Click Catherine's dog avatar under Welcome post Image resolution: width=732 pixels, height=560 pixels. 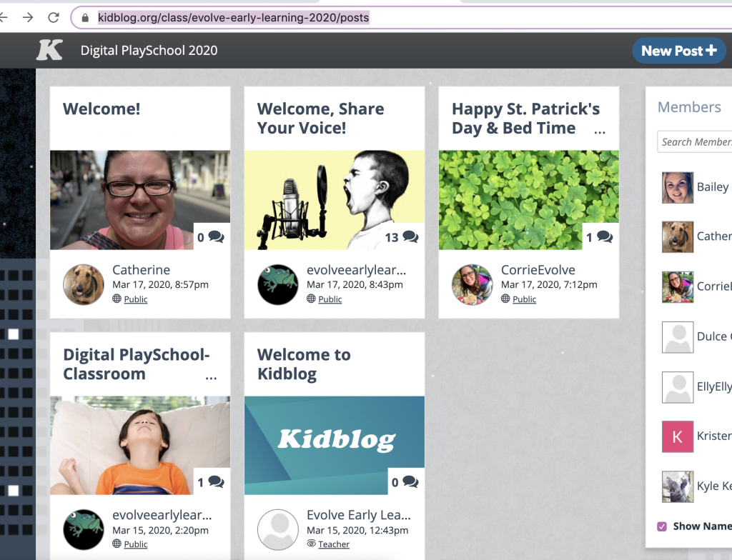84,284
